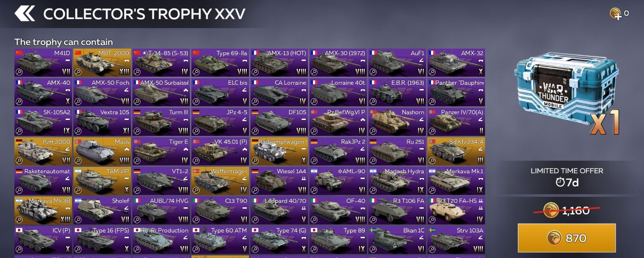Select the AMX-50 Foch tile
644x258 pixels.
click(102, 92)
